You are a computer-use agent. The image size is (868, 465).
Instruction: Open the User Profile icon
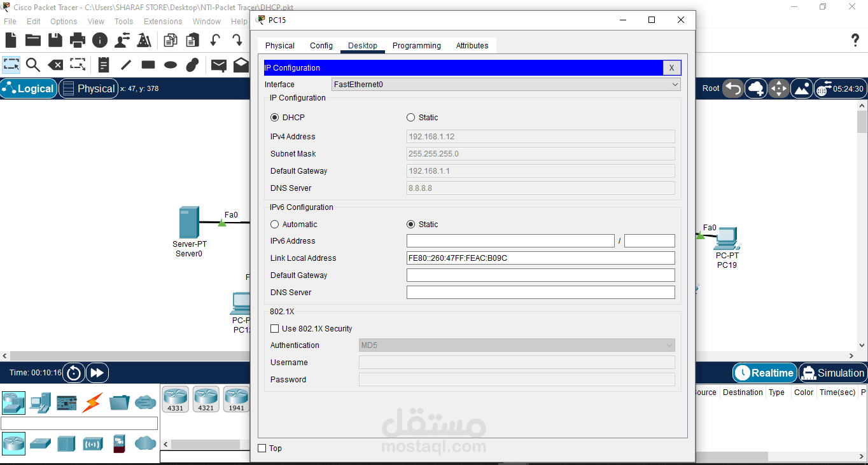[122, 41]
